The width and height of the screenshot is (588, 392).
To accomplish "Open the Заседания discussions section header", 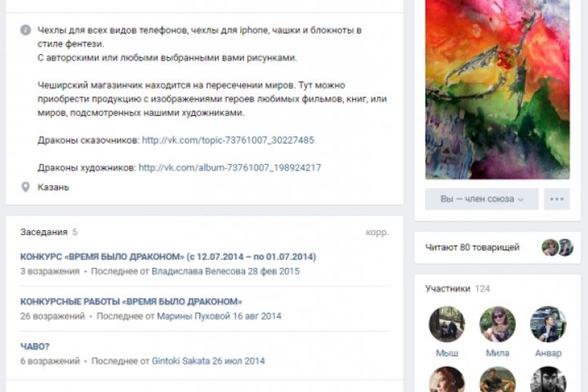I will click(44, 232).
